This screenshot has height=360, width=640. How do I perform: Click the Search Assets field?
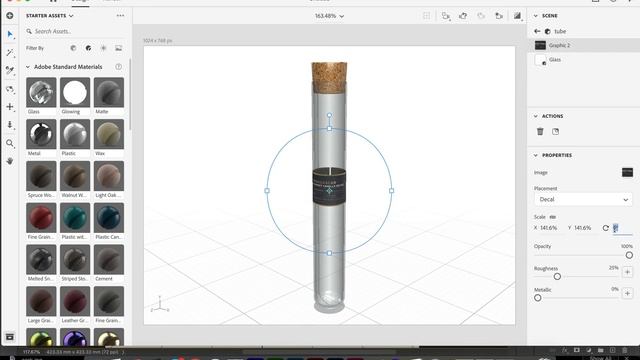click(76, 31)
